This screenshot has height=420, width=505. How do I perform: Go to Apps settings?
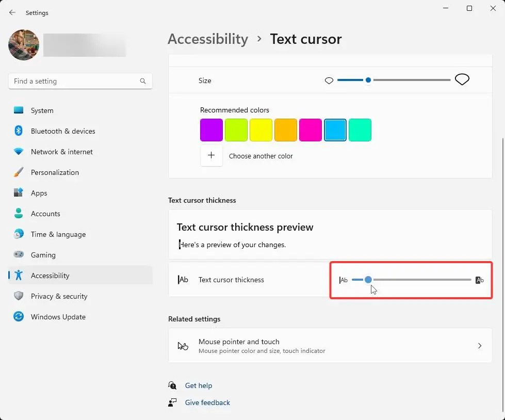[80, 193]
